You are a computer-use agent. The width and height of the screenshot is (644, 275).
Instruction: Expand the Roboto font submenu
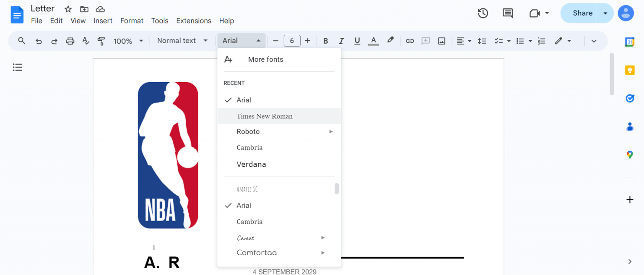[331, 131]
